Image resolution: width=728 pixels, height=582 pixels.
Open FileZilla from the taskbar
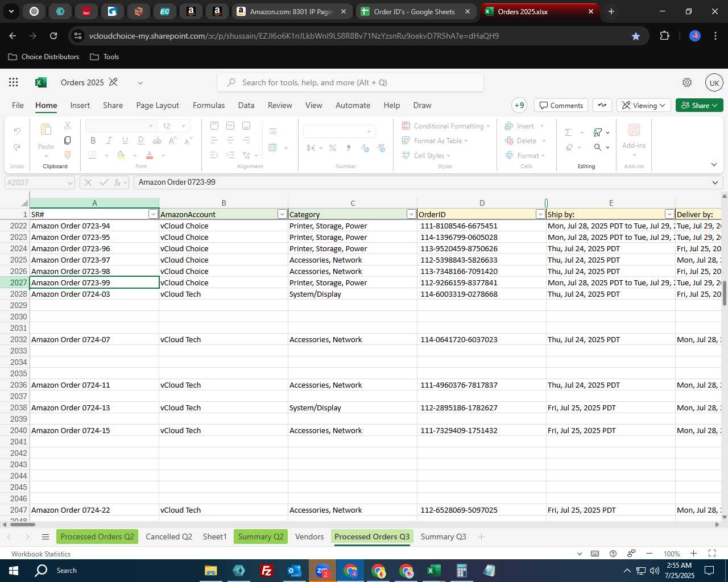click(x=266, y=571)
